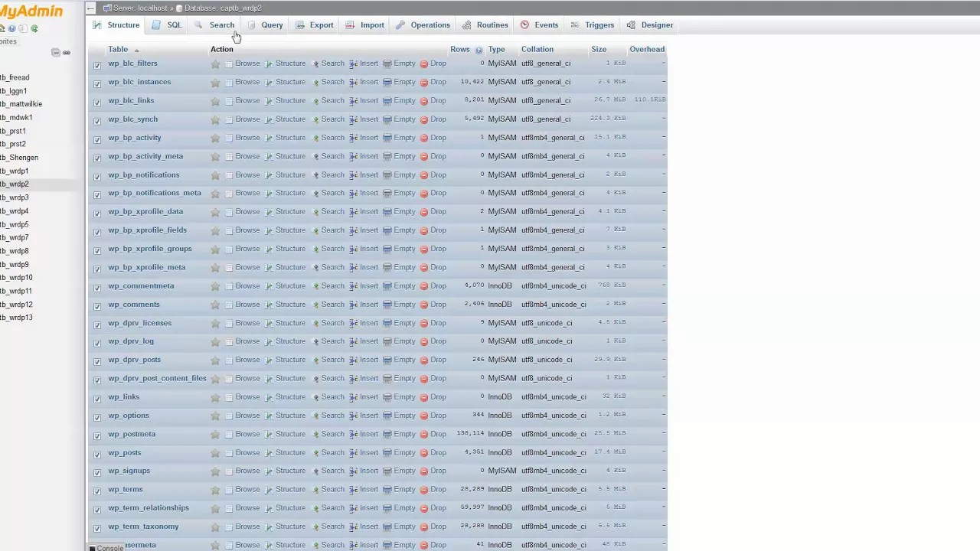Viewport: 980px width, 551px height.
Task: Click the link-with-main-panel chain icon
Action: coord(67,53)
